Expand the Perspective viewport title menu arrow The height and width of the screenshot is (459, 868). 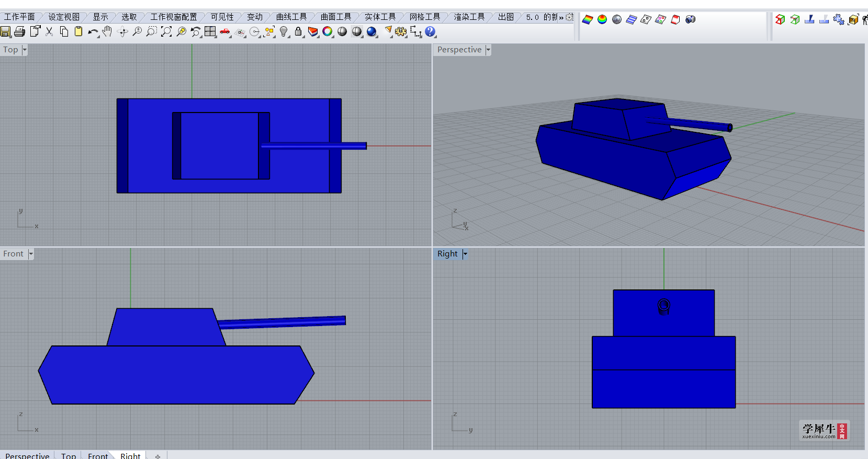[x=488, y=50]
